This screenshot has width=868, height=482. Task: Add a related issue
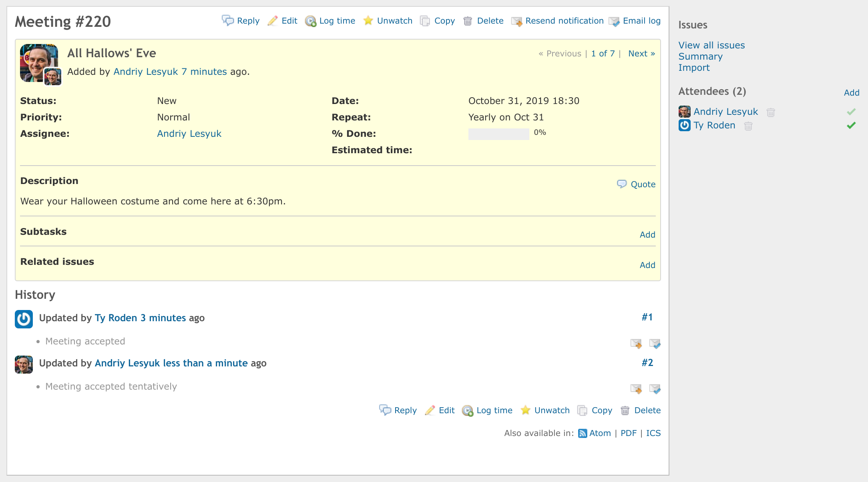[x=647, y=265]
